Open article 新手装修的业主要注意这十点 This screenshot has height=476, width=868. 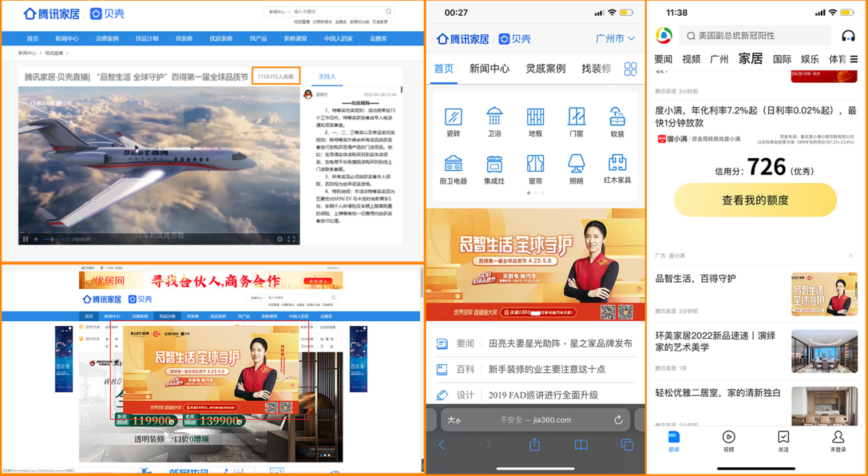point(547,369)
